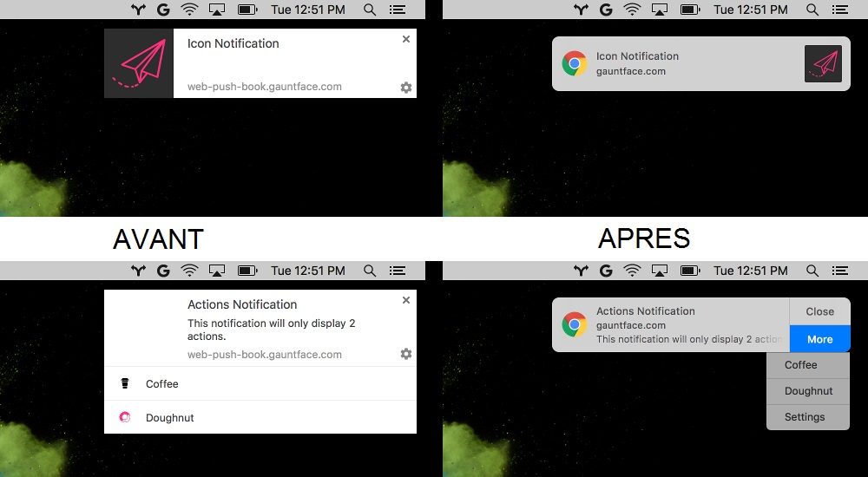Click 'gauntface.com' in gray Actions Notification
The height and width of the screenshot is (477, 868).
tap(630, 325)
